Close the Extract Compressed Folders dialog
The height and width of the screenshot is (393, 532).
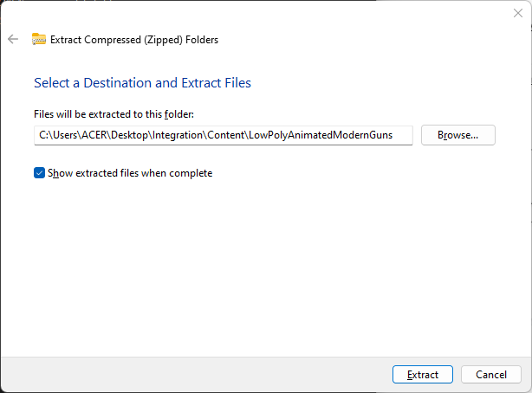click(x=518, y=12)
